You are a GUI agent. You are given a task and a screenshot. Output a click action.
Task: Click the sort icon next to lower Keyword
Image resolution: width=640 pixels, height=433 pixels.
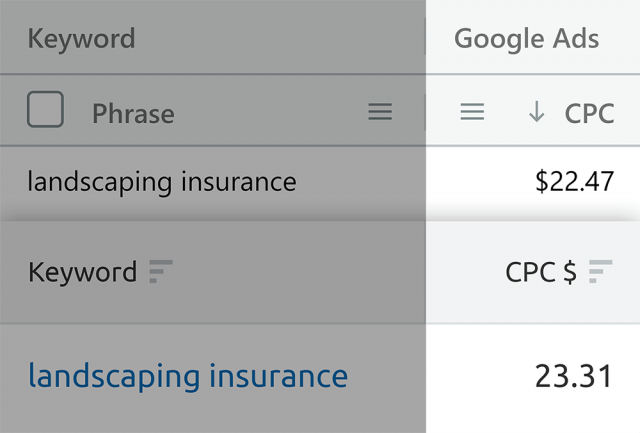[161, 271]
